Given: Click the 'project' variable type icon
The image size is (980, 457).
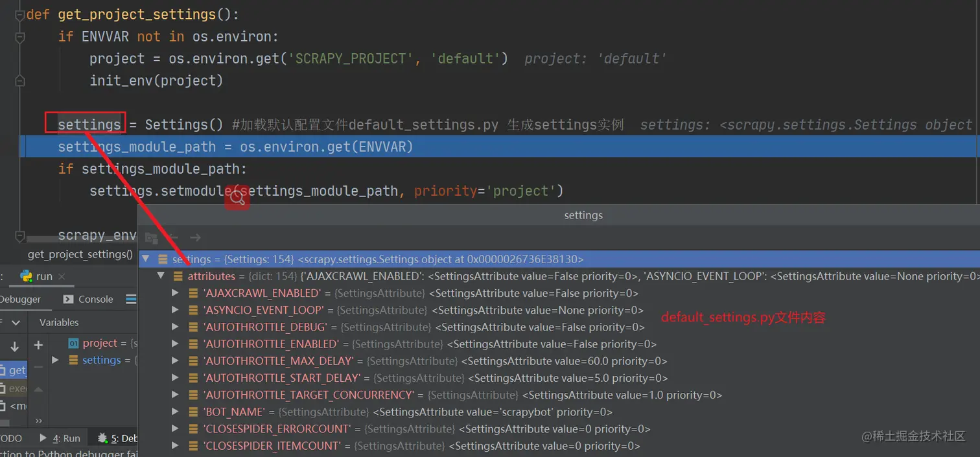Looking at the screenshot, I should [x=73, y=344].
